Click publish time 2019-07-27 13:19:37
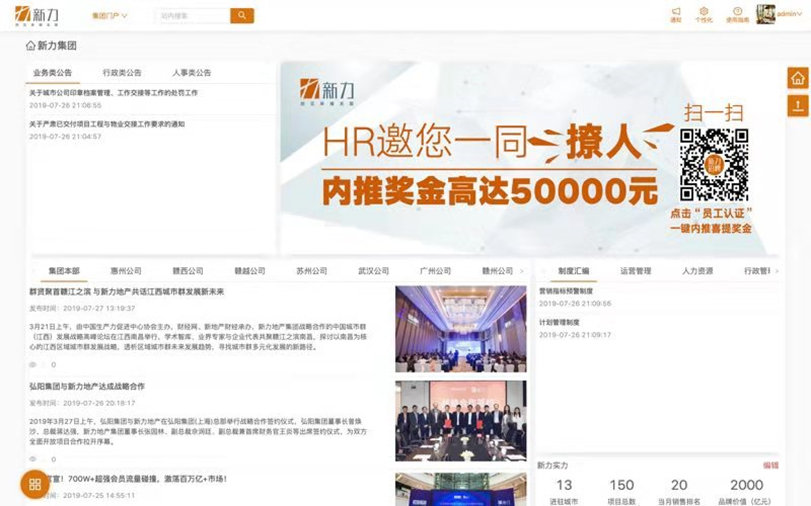Viewport: 811px width, 506px height. [82, 308]
